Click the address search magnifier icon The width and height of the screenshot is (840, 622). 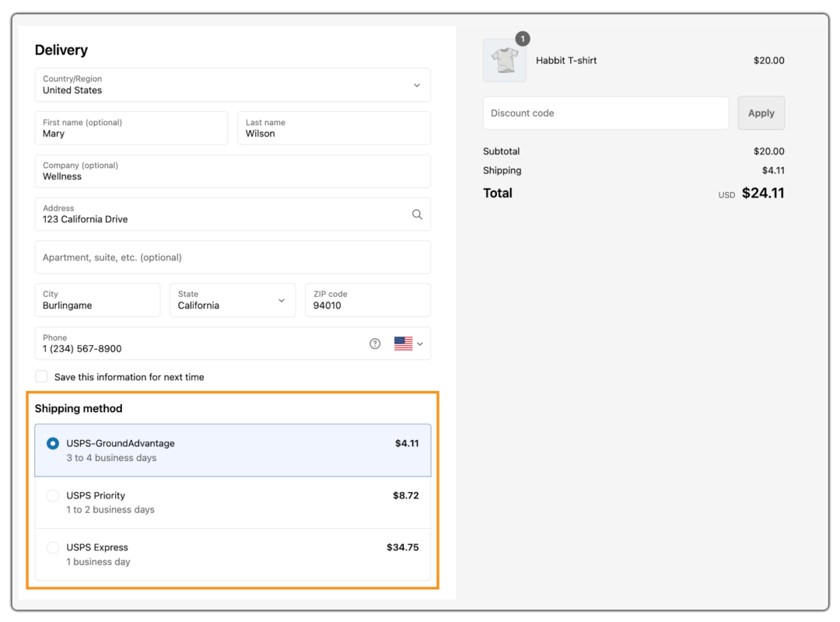pyautogui.click(x=417, y=215)
